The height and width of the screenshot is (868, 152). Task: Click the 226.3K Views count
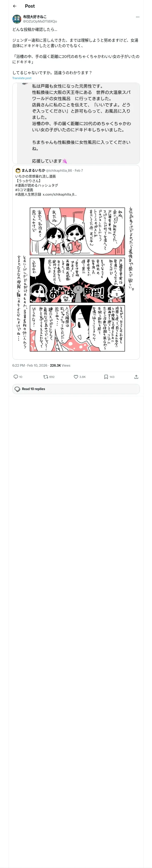(60, 365)
